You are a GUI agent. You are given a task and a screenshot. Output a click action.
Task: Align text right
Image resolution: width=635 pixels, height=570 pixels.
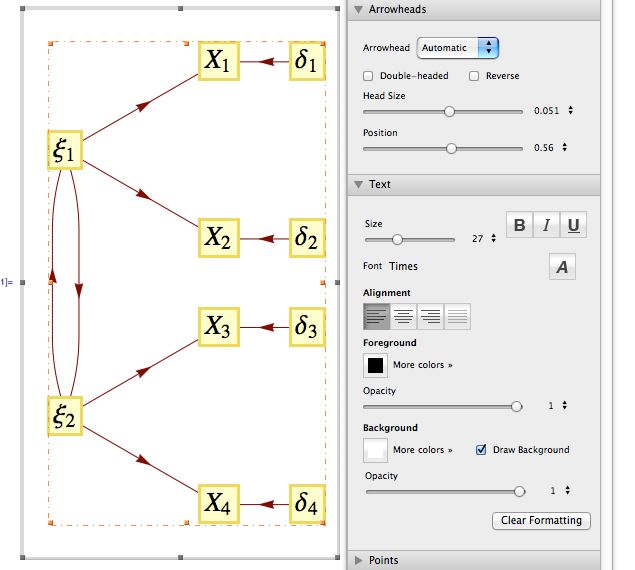(x=430, y=316)
